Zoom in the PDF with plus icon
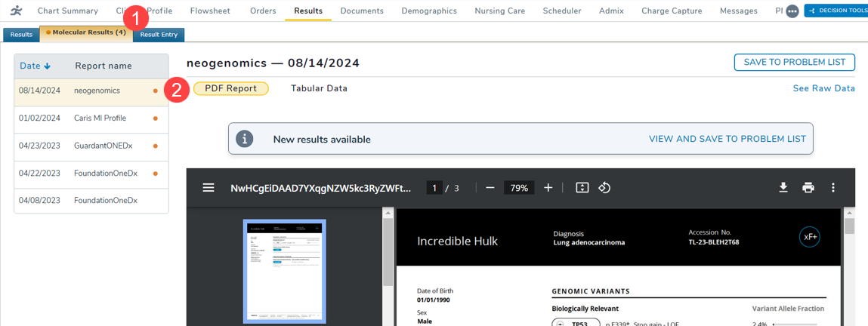The image size is (868, 326). [548, 188]
